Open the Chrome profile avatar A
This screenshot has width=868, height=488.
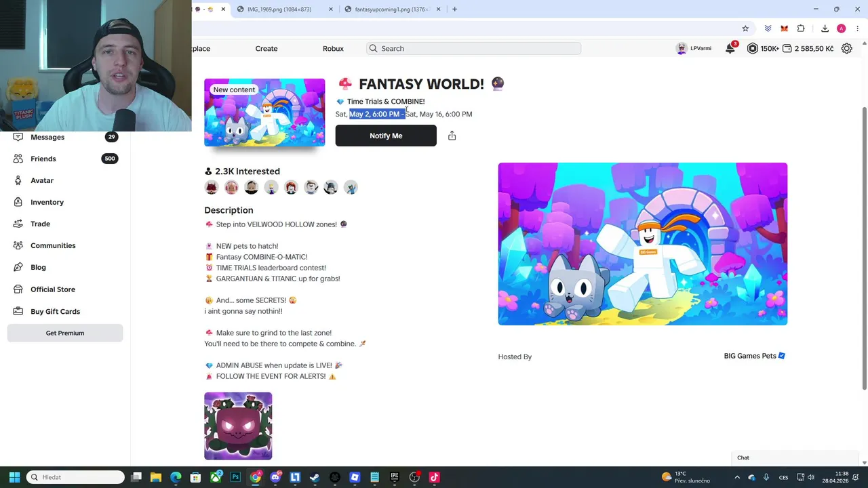tap(841, 28)
